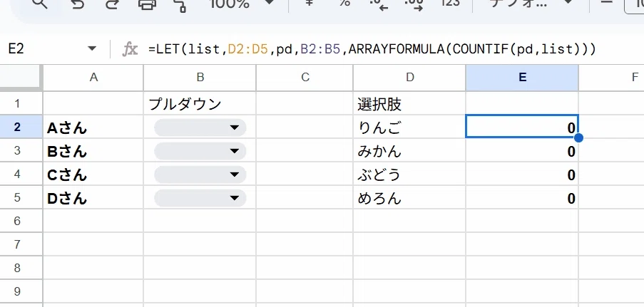The height and width of the screenshot is (307, 644).
Task: Click the Aさん cell
Action: (x=93, y=127)
